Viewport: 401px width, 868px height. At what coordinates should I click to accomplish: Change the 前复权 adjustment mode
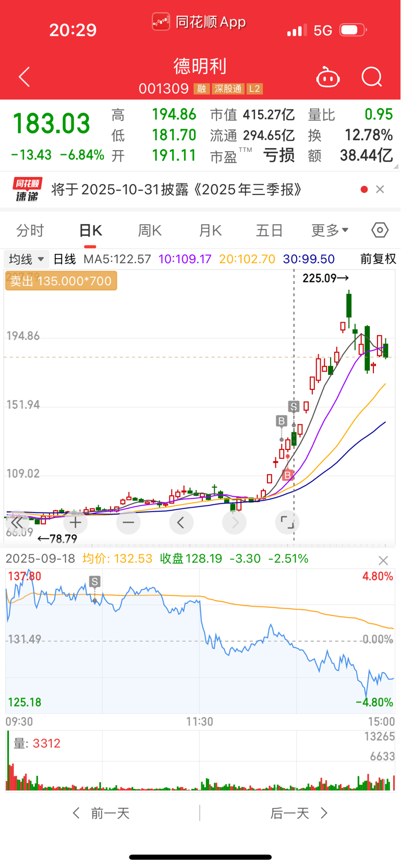(x=379, y=259)
